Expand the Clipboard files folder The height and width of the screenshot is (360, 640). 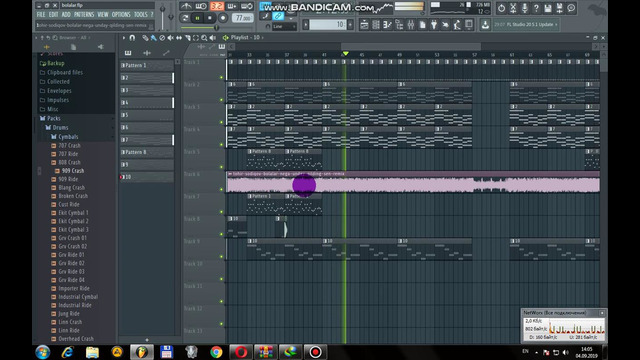pyautogui.click(x=61, y=72)
